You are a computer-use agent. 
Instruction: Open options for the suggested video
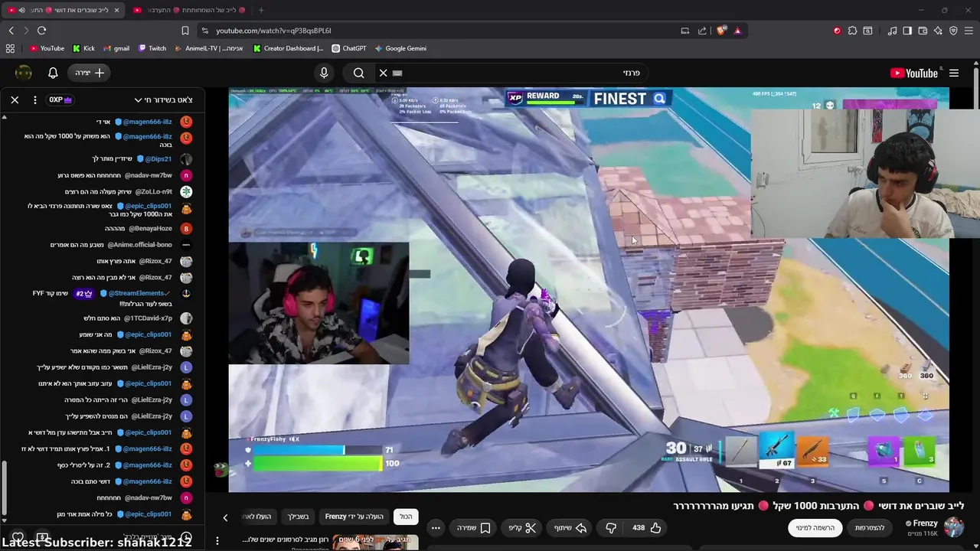coord(217,541)
